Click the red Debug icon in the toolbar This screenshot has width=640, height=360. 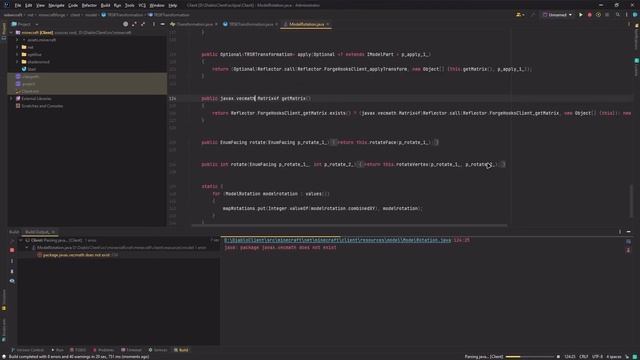(x=589, y=15)
